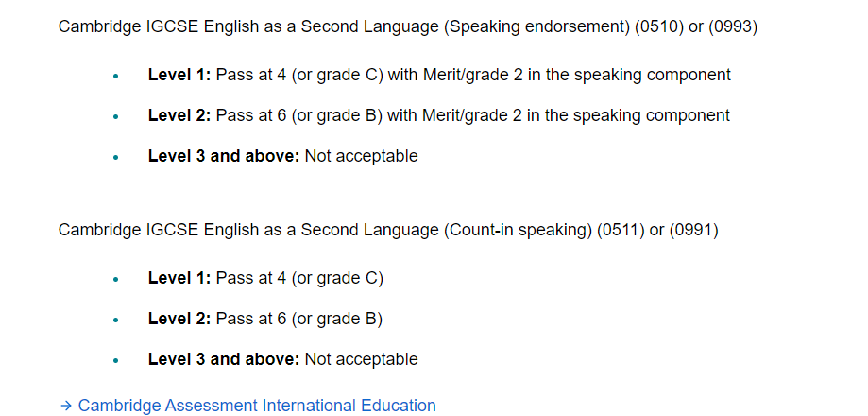
Task: Click the bullet beside Pass at 4 (or grade C) only
Action: [x=115, y=279]
